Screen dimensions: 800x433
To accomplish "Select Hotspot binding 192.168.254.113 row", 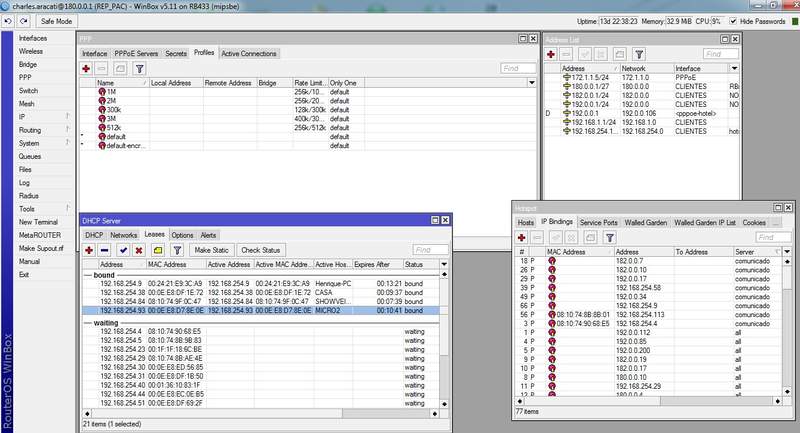I will 648,315.
